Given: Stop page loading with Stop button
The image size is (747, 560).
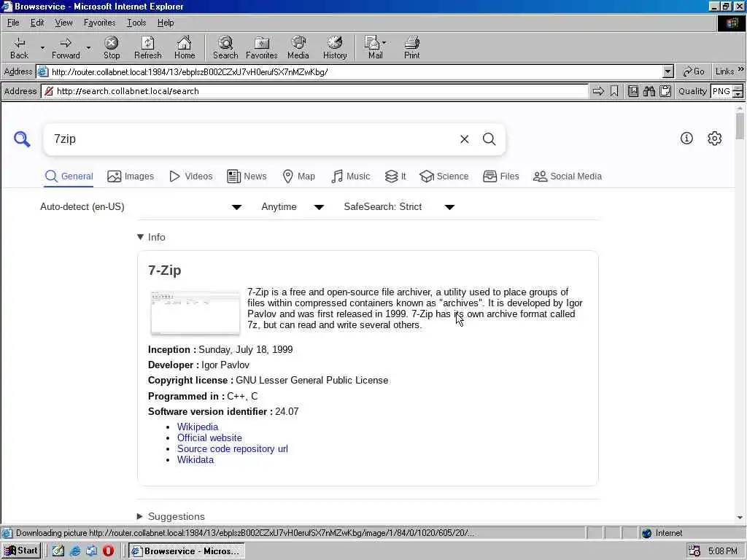Looking at the screenshot, I should [112, 47].
